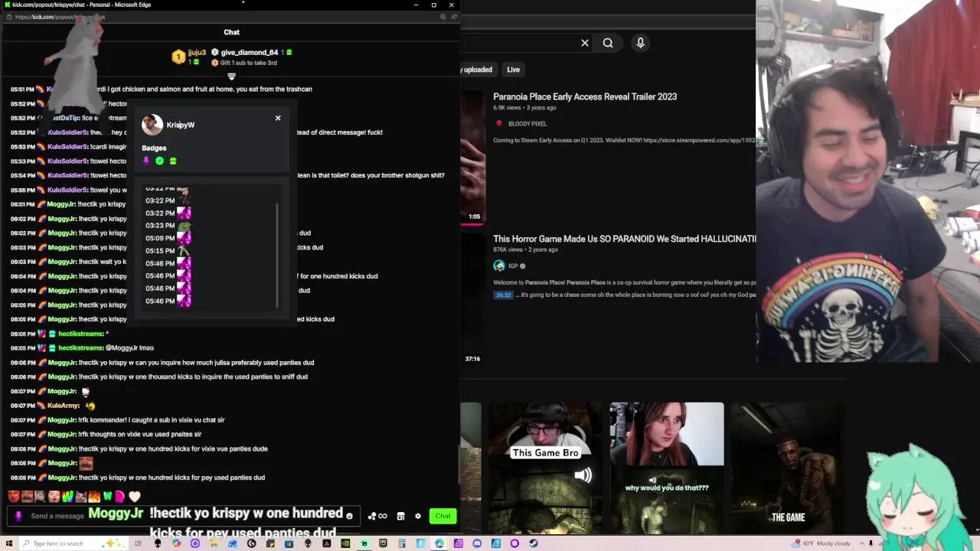
Task: Open chat settings gear
Action: 418,516
